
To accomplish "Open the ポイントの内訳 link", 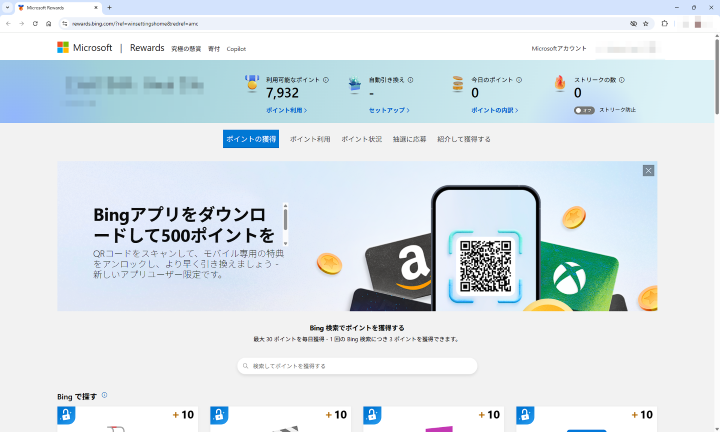I will (495, 110).
